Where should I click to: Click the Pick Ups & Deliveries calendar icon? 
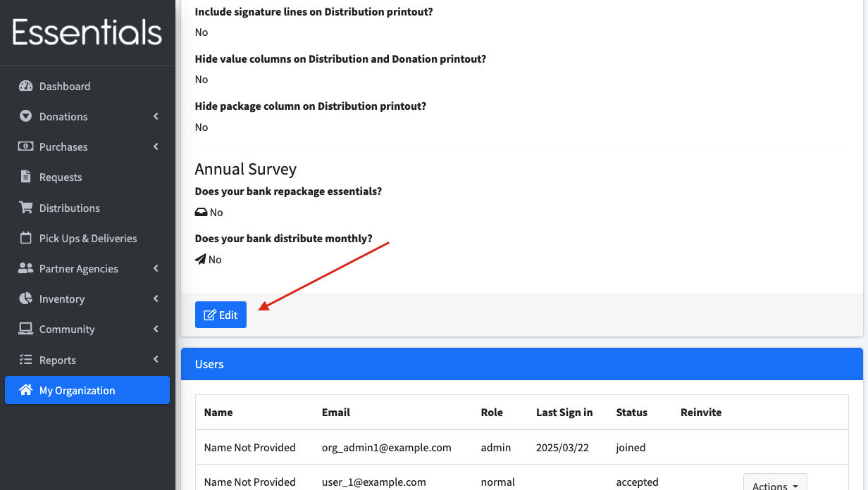coord(26,238)
